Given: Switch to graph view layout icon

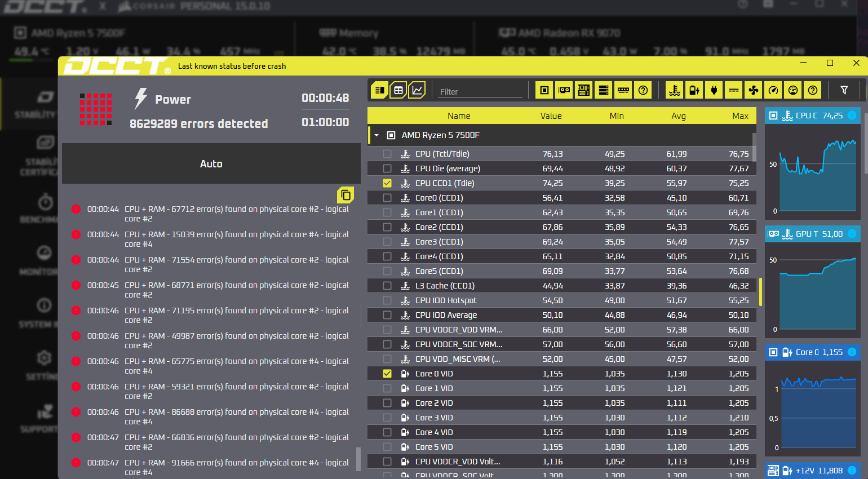Looking at the screenshot, I should 417,90.
